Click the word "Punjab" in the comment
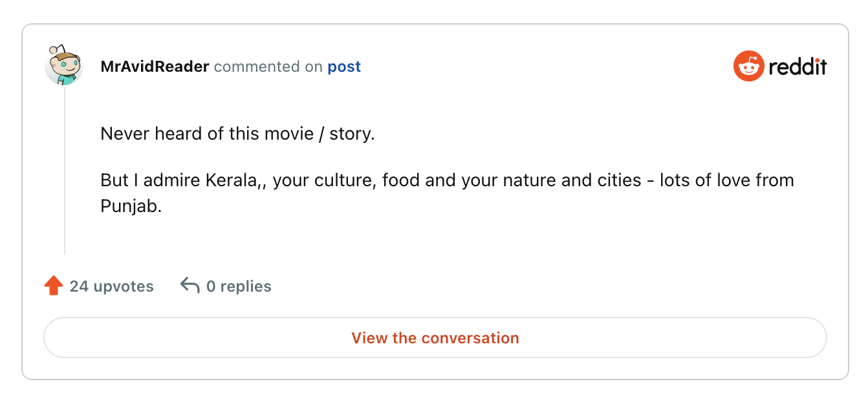The image size is (868, 397). [x=130, y=206]
